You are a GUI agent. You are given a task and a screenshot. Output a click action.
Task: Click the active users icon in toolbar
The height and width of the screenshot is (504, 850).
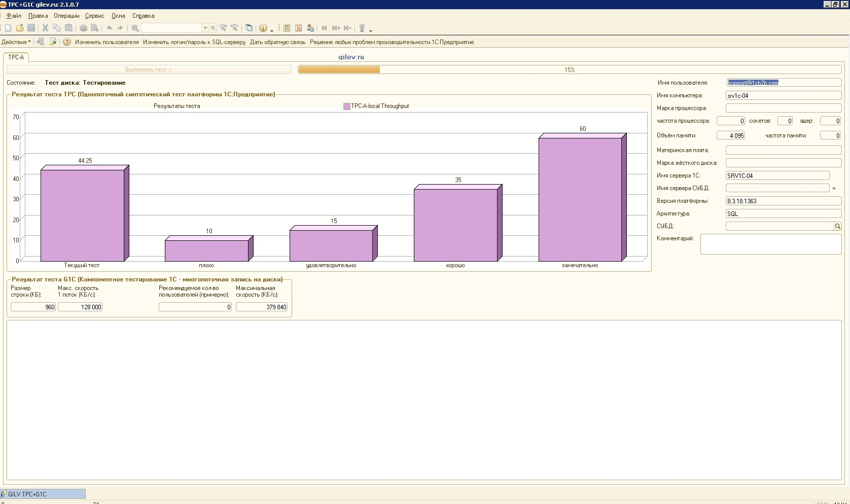click(x=310, y=28)
